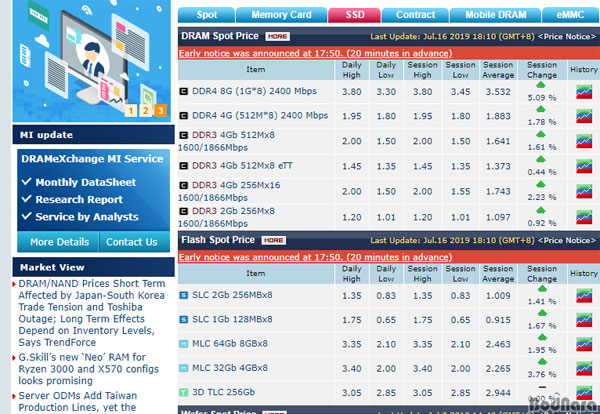Switch to the SSD tab
This screenshot has width=600, height=414.
click(355, 15)
